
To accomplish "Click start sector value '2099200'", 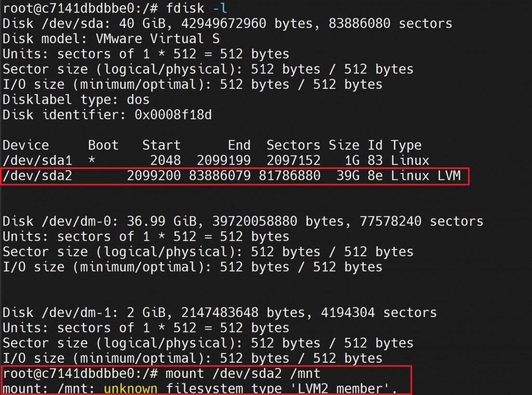I will point(154,176).
